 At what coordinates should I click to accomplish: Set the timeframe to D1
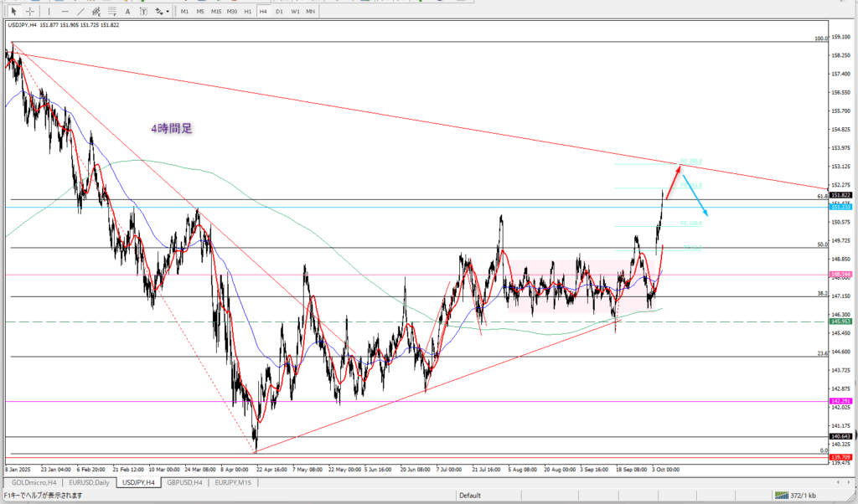[279, 11]
